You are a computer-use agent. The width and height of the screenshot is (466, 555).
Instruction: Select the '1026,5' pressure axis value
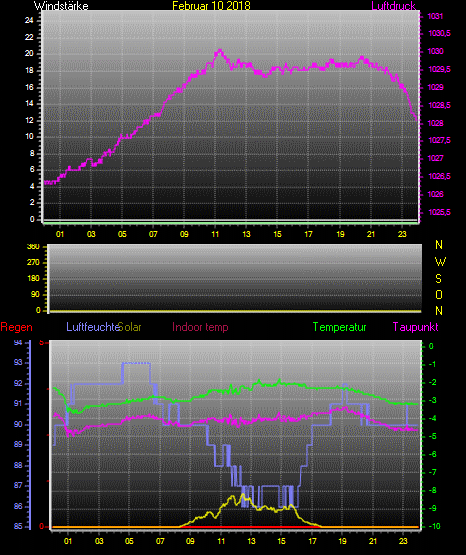(439, 176)
